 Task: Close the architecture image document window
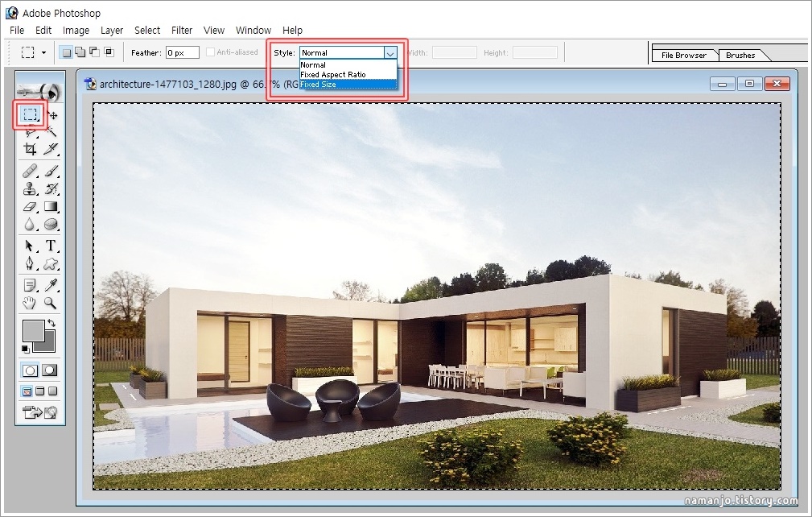(x=777, y=84)
